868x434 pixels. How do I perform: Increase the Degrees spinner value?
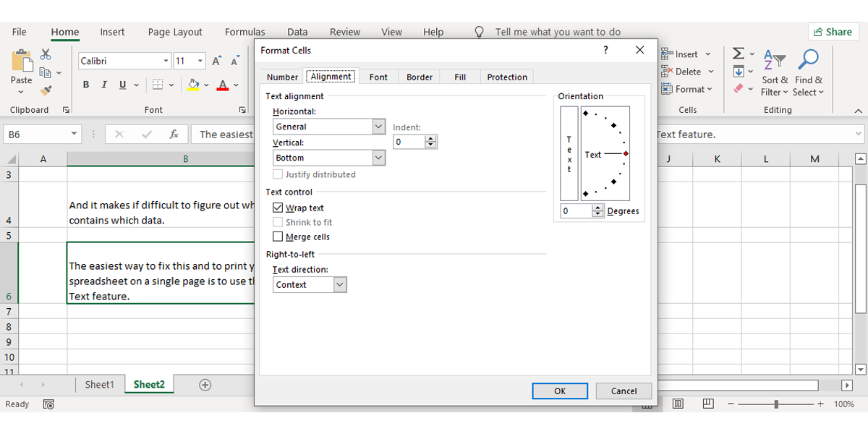coord(597,208)
